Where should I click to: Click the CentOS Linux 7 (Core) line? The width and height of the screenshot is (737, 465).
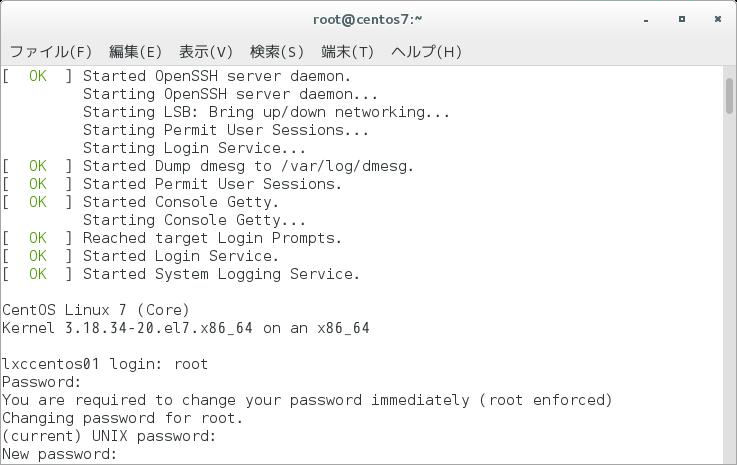(x=96, y=310)
